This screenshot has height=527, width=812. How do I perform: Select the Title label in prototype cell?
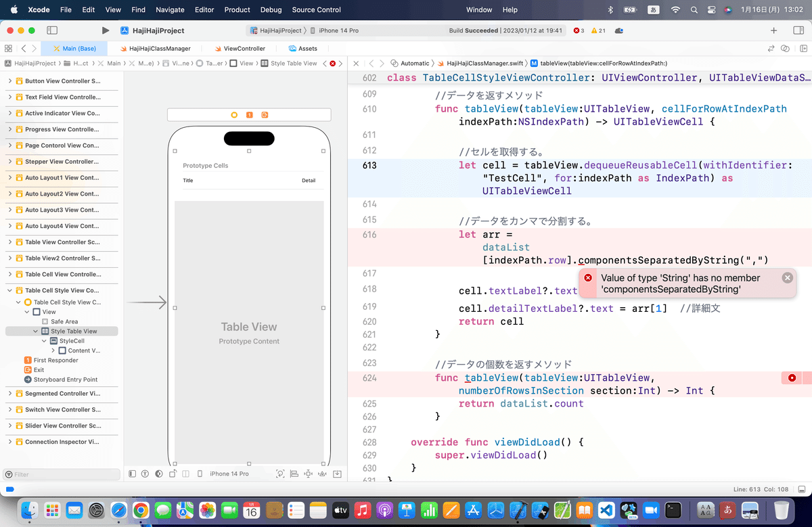[x=188, y=181]
